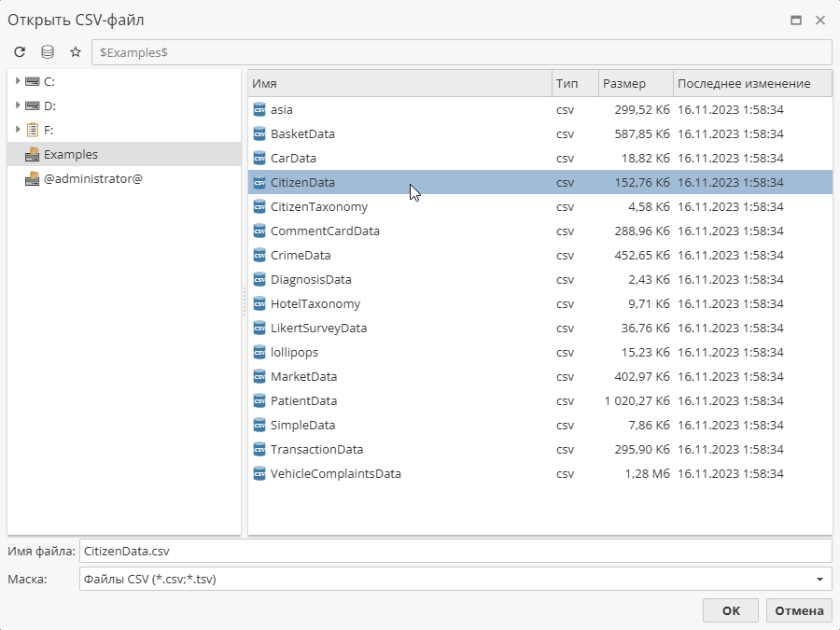This screenshot has height=630, width=840.
Task: Sort files by the Размер column header
Action: 636,84
